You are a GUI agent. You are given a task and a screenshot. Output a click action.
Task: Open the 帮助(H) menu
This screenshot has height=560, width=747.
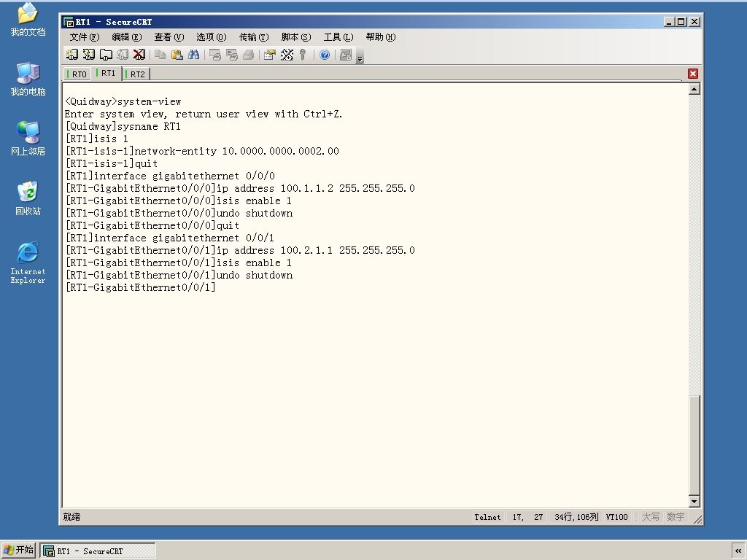(x=381, y=37)
